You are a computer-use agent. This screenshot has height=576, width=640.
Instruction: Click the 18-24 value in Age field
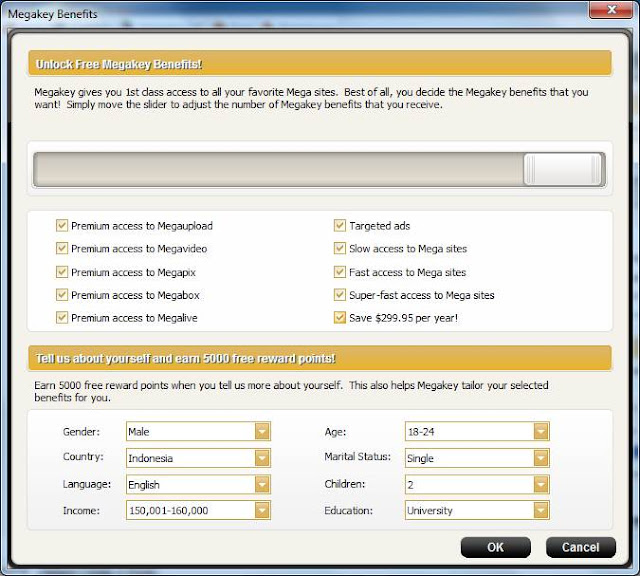pos(421,431)
